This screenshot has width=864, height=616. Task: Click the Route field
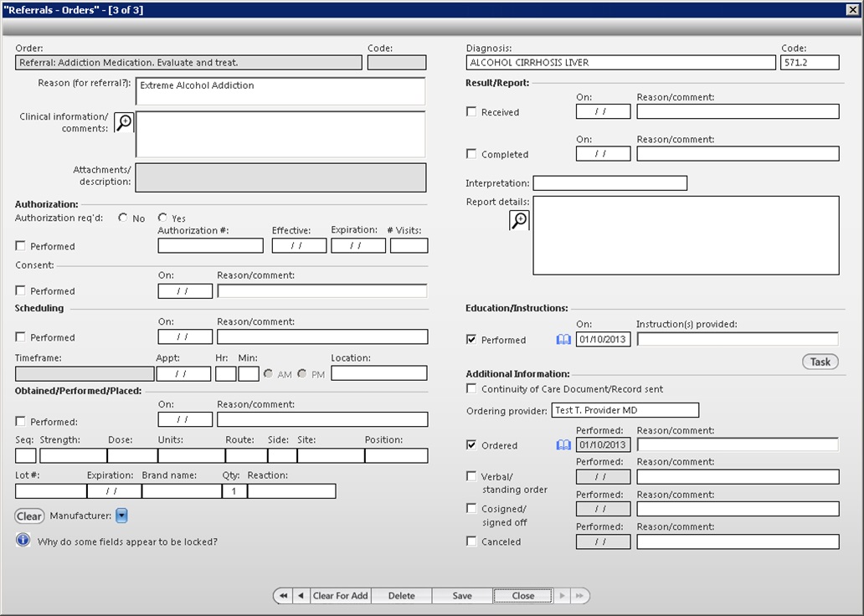click(x=246, y=455)
